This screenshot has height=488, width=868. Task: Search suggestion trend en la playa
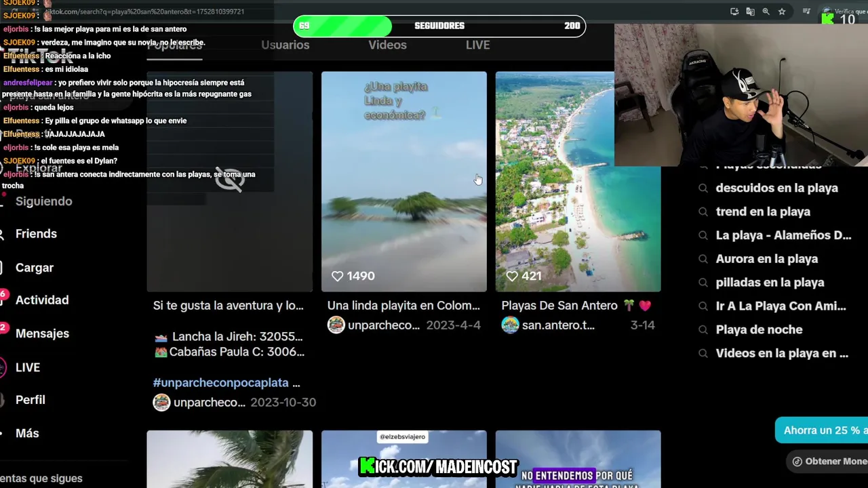coord(763,212)
